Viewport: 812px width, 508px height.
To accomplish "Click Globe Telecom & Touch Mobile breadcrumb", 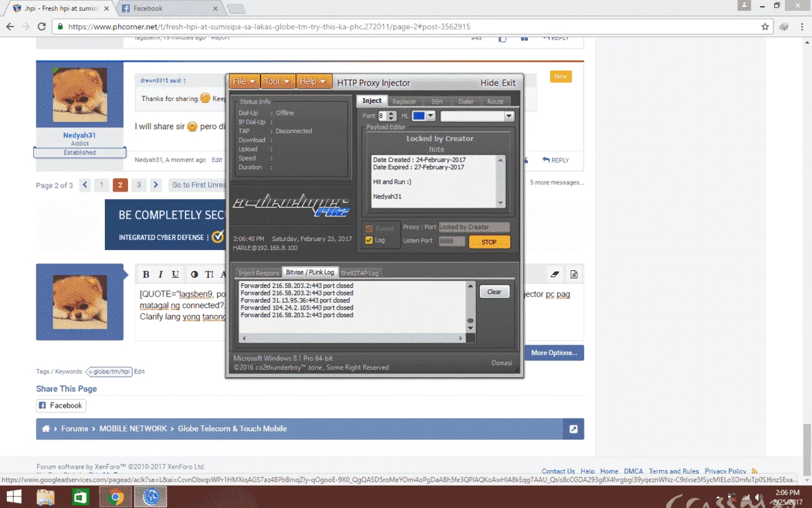I will click(x=232, y=429).
